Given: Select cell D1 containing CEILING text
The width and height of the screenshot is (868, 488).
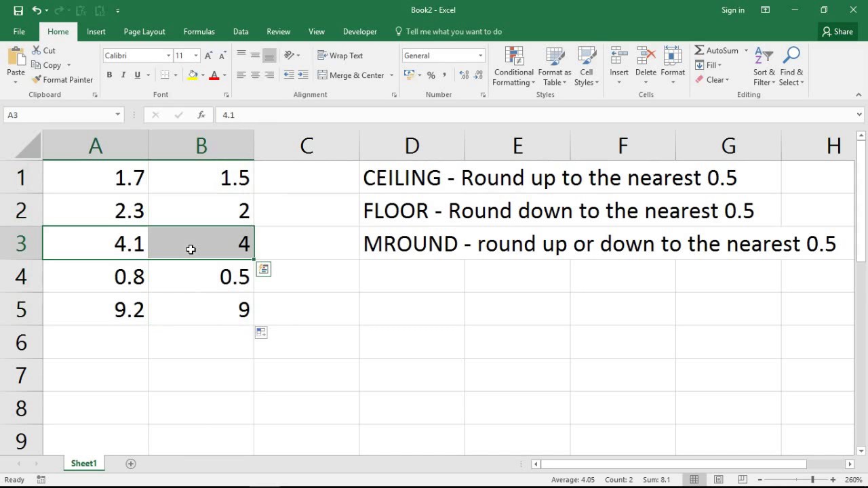Looking at the screenshot, I should click(x=412, y=178).
